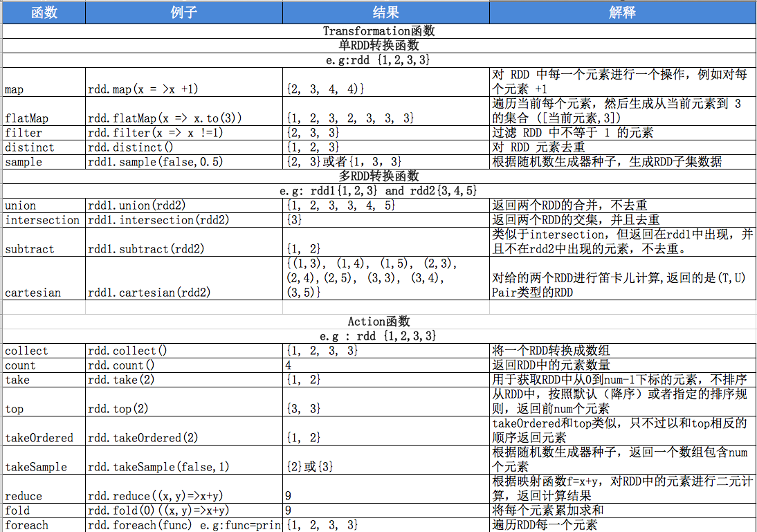This screenshot has height=532, width=757.
Task: Select the collect function cell
Action: coord(42,351)
